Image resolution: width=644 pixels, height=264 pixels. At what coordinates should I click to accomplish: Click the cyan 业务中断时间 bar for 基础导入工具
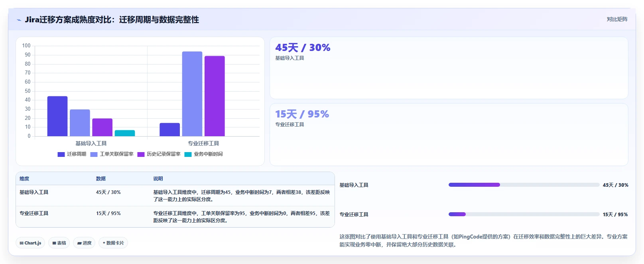pos(125,133)
